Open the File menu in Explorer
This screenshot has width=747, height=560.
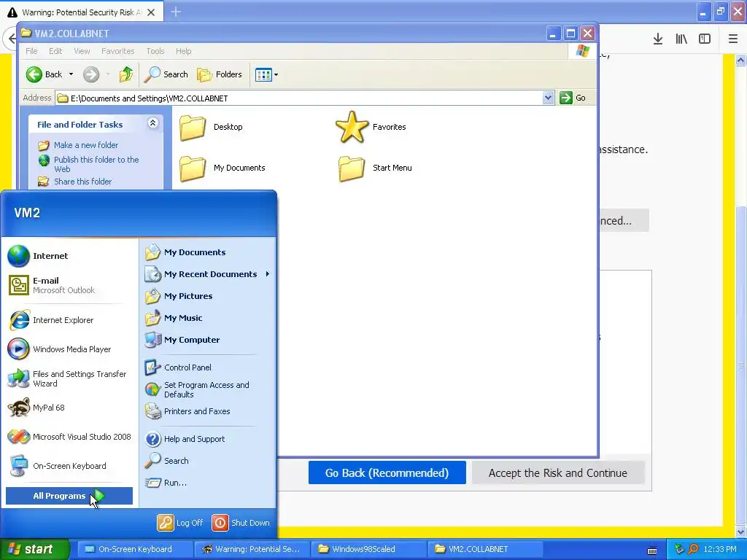(31, 51)
